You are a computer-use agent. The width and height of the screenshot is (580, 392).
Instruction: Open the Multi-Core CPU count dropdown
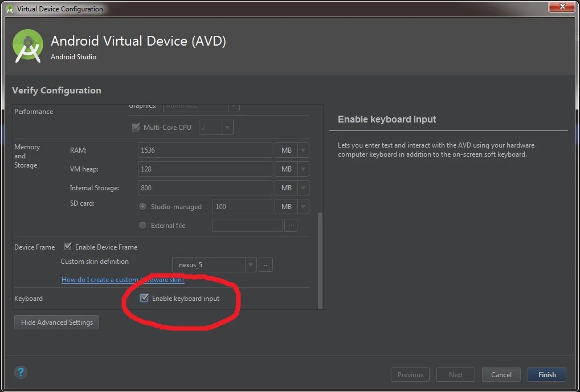(x=226, y=127)
